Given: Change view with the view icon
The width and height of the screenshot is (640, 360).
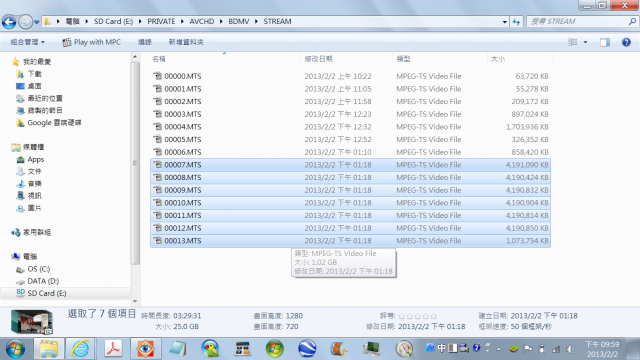Looking at the screenshot, I should [573, 42].
